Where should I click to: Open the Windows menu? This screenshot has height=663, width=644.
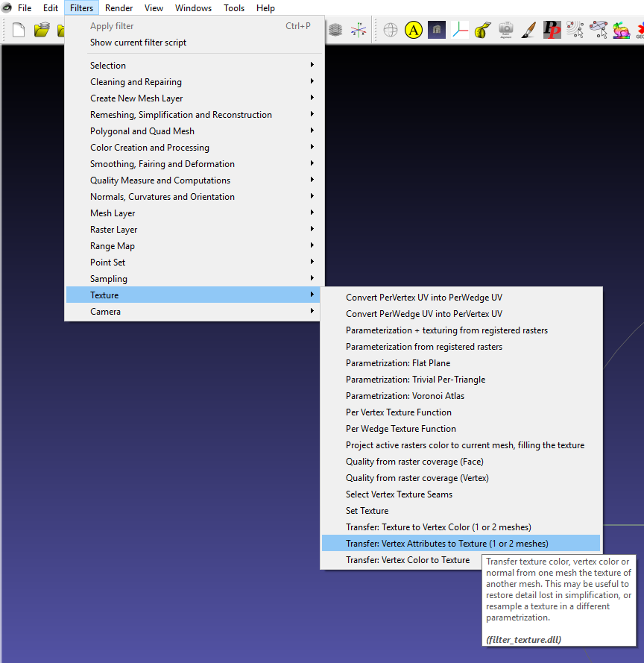pos(193,8)
